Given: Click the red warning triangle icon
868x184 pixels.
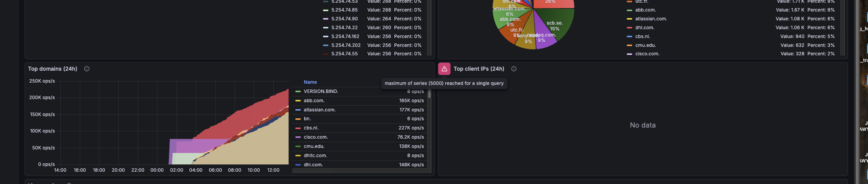Looking at the screenshot, I should click(x=444, y=69).
